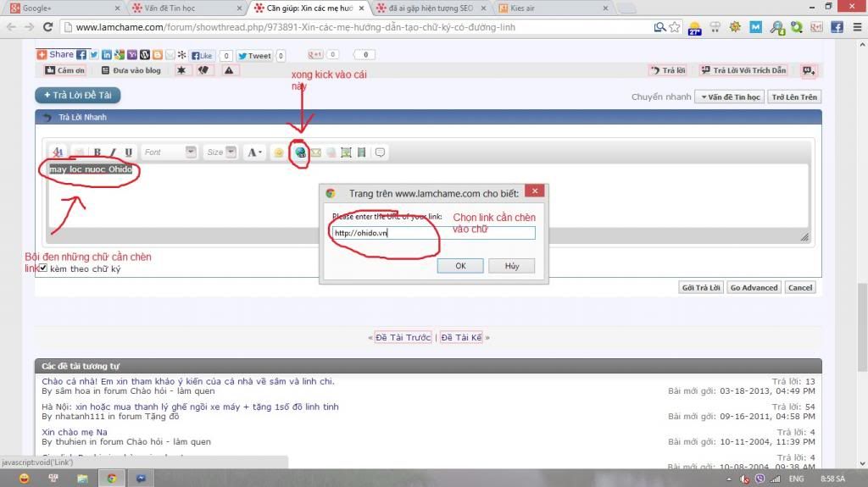Image resolution: width=868 pixels, height=487 pixels.
Task: Click the URL input field in dialog
Action: [432, 233]
